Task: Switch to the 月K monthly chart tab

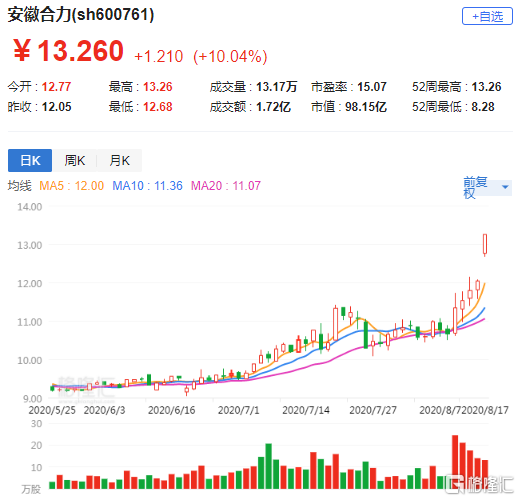Action: point(119,160)
